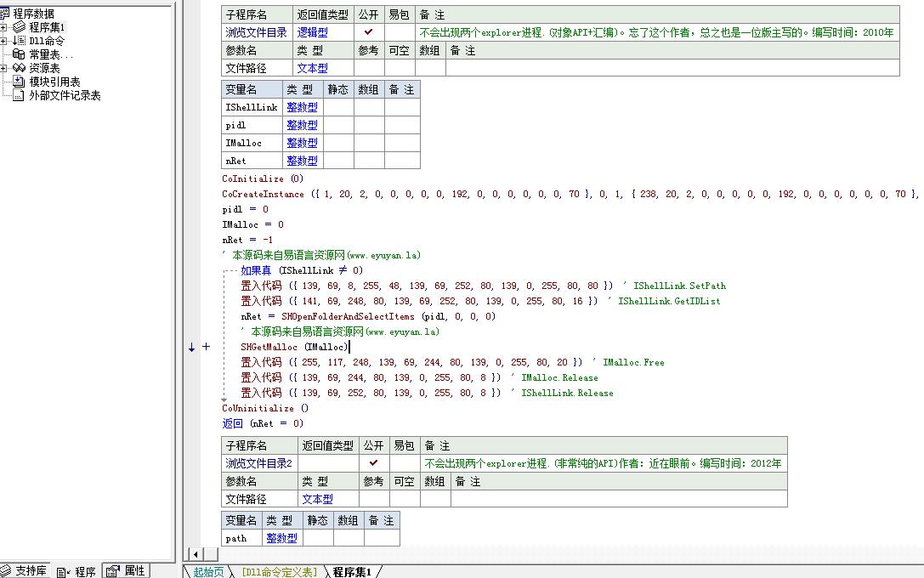This screenshot has width=924, height=578.
Task: Click the 返回 (nRet = 0) line
Action: click(x=263, y=423)
